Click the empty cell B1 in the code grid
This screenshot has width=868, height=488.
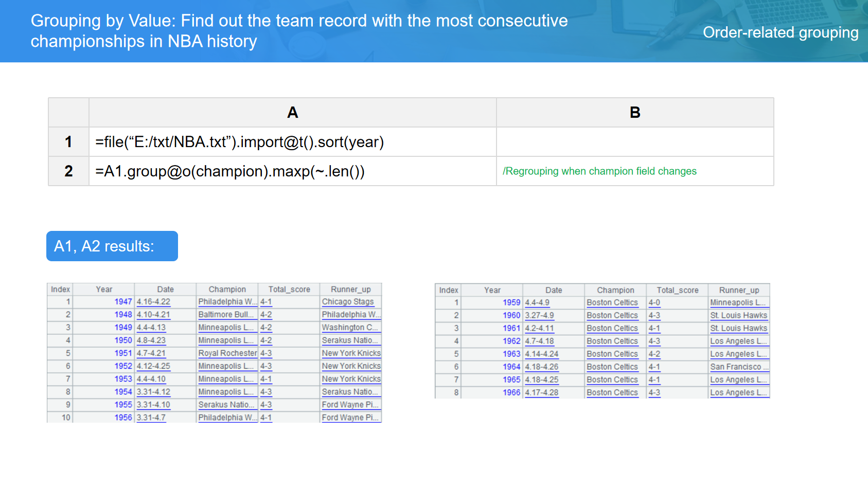click(x=634, y=142)
